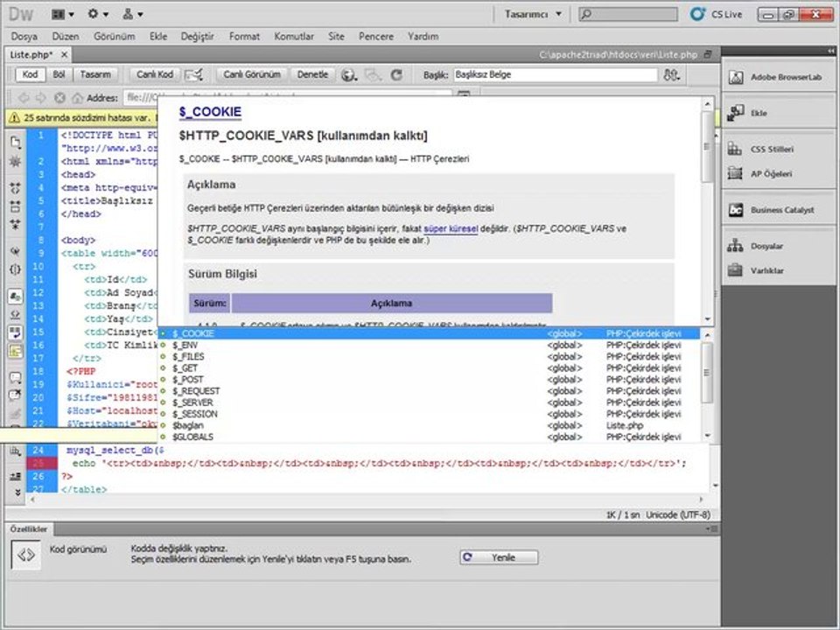This screenshot has width=840, height=630.
Task: Open the Yardım menu
Action: point(423,37)
